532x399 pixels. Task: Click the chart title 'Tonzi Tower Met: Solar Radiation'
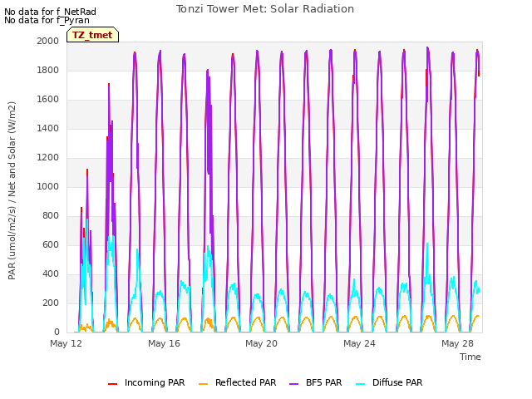click(x=265, y=9)
